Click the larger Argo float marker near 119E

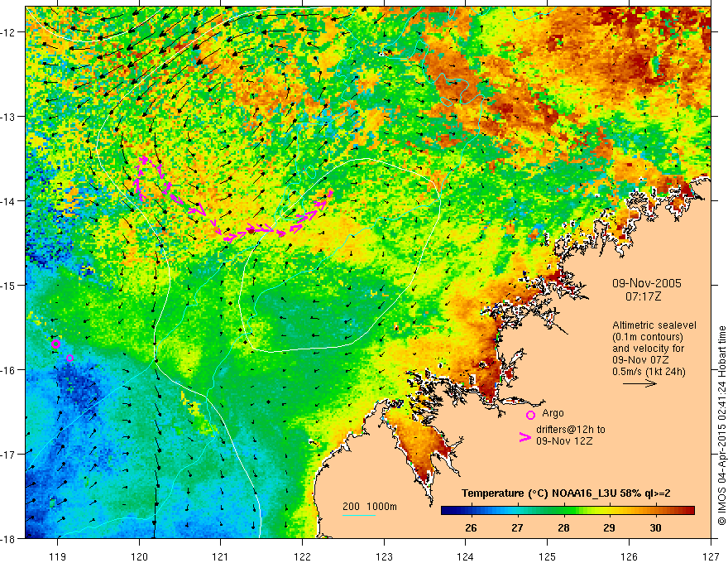click(55, 344)
